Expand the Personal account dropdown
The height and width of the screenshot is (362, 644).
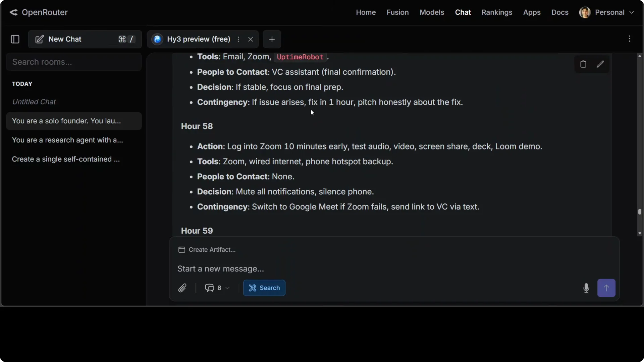coord(614,12)
